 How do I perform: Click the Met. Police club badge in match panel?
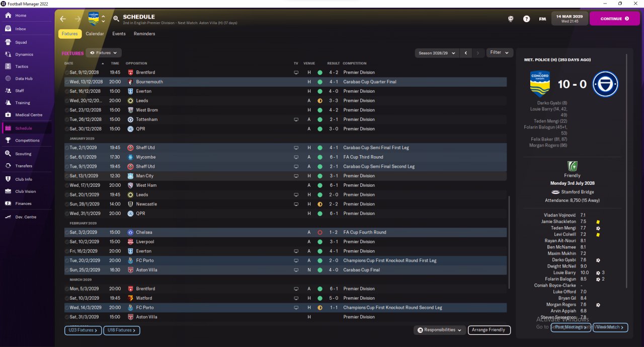click(x=605, y=84)
